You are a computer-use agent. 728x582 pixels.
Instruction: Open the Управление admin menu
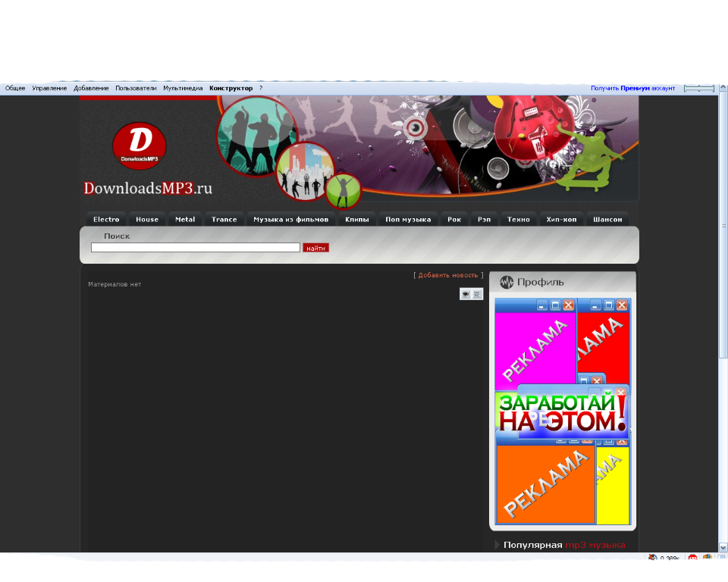(49, 88)
